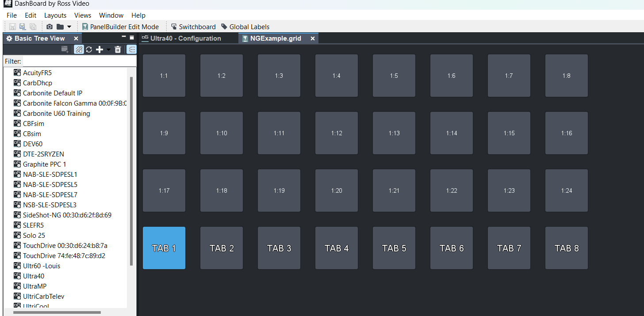Click the first save disk icon
Viewport: 644px width, 316px height.
tap(12, 27)
